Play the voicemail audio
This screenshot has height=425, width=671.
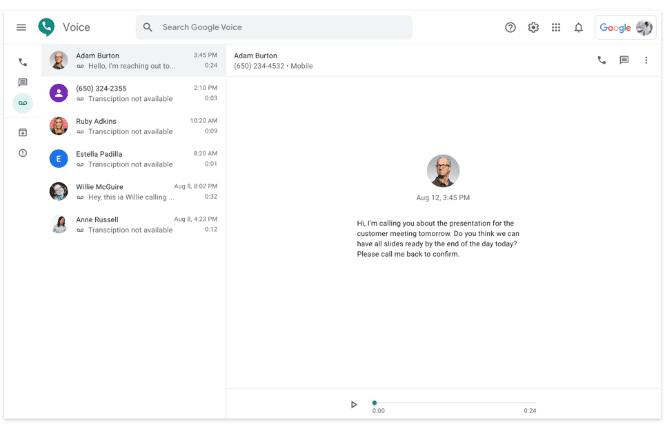click(x=353, y=404)
